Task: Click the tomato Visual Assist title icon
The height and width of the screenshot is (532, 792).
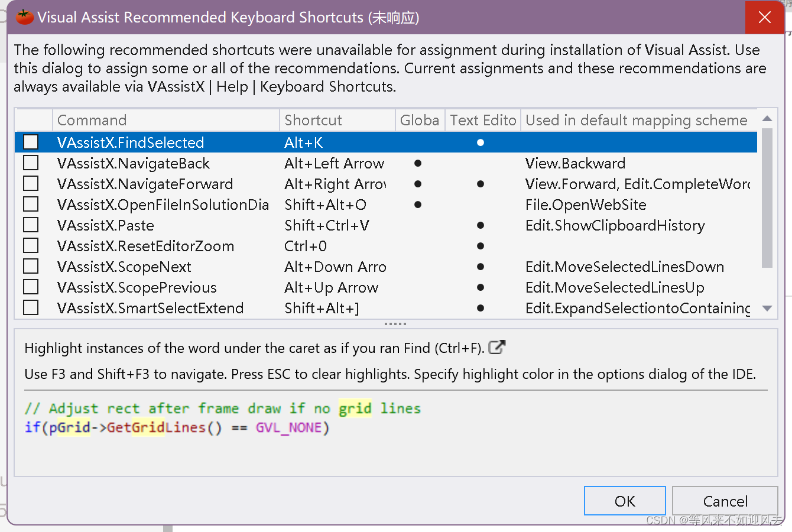Action: [x=24, y=17]
